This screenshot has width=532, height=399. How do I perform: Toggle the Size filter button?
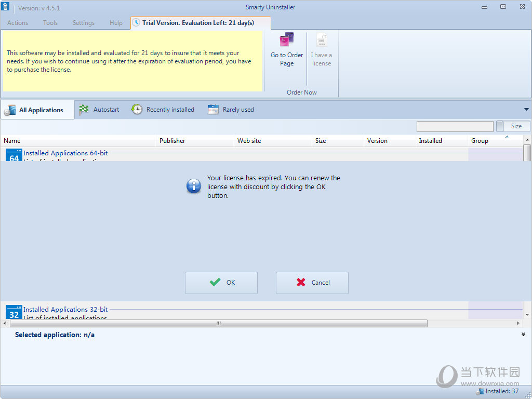click(x=513, y=126)
